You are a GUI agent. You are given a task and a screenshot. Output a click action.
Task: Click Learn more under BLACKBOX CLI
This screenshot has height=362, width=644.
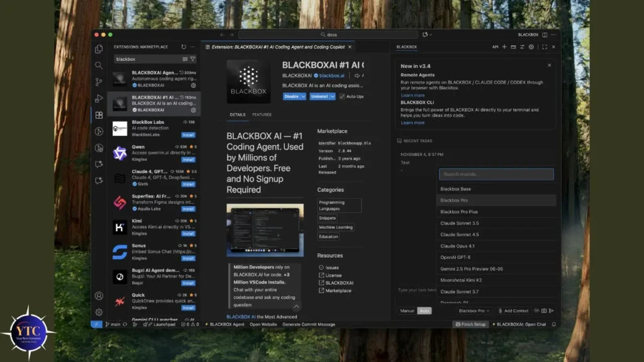(413, 123)
